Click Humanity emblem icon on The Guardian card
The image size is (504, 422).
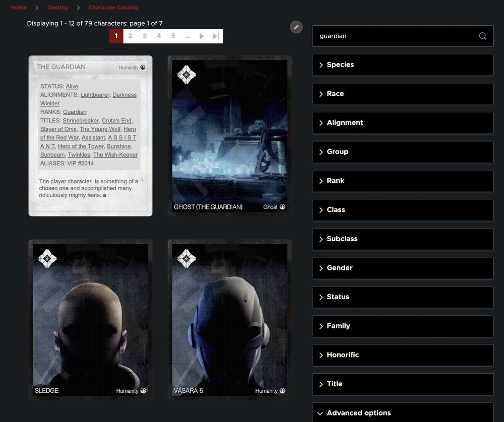tap(143, 67)
